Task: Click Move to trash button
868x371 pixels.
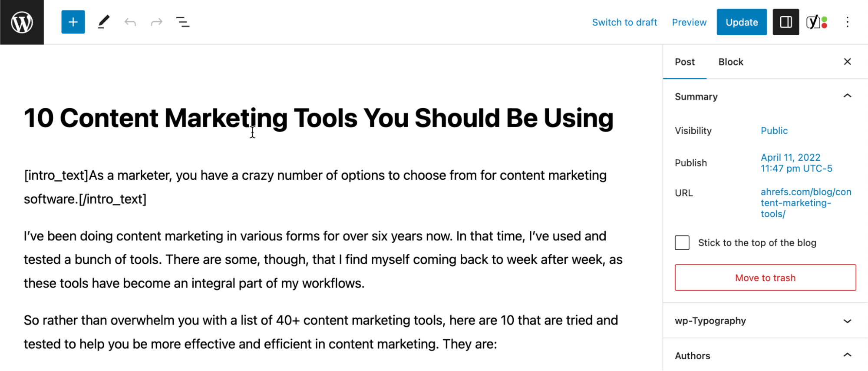Action: click(x=765, y=278)
